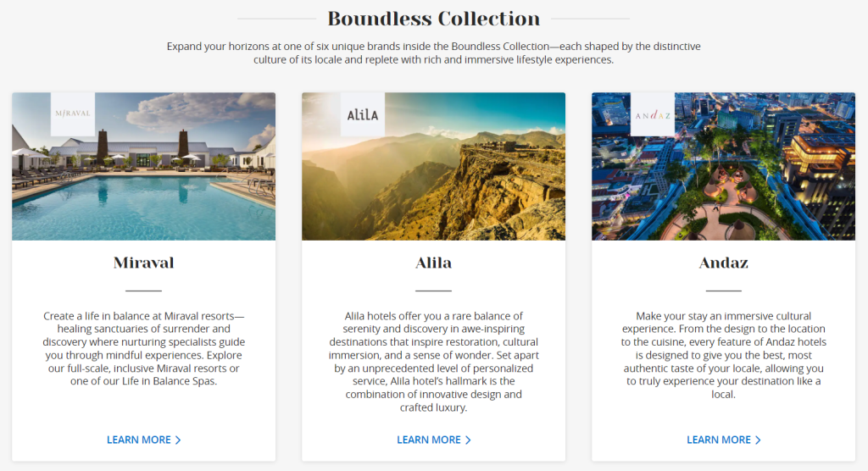Click the Andaz description paragraph
The width and height of the screenshot is (868, 471).
723,355
